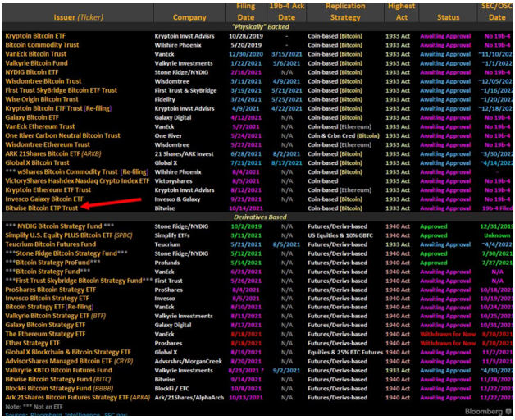Select the Victoryshares company cell
The image size is (515, 420).
coord(173,181)
